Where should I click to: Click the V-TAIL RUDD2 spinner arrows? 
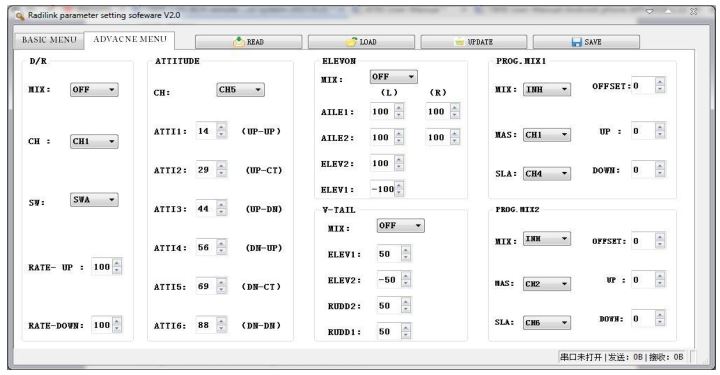pos(406,306)
